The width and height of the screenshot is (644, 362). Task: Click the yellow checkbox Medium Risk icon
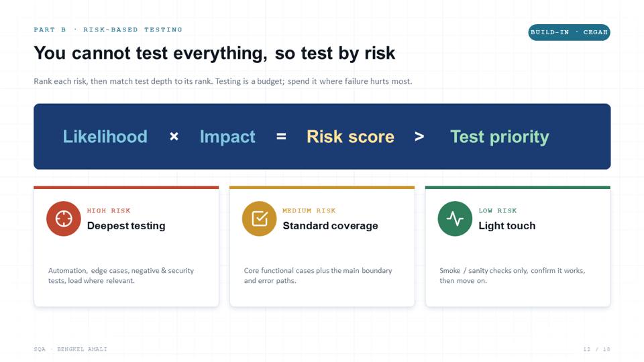(259, 219)
